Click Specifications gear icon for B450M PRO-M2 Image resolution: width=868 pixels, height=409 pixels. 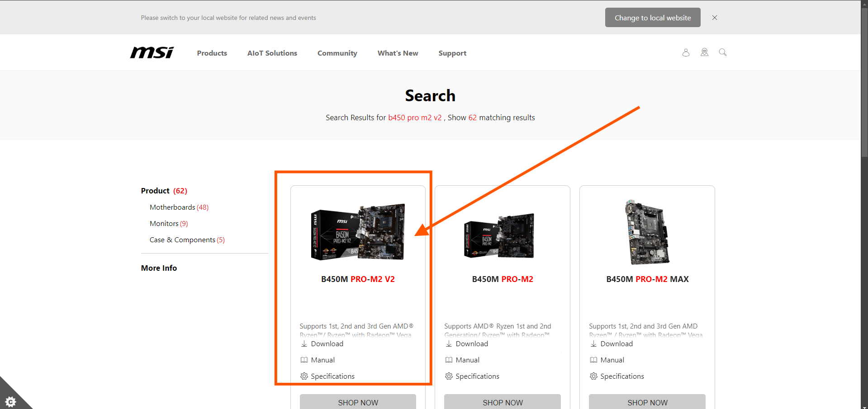[449, 376]
